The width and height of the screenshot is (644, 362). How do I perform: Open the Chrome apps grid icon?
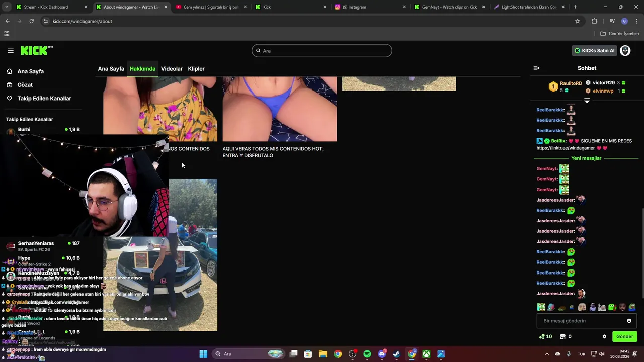tap(7, 34)
